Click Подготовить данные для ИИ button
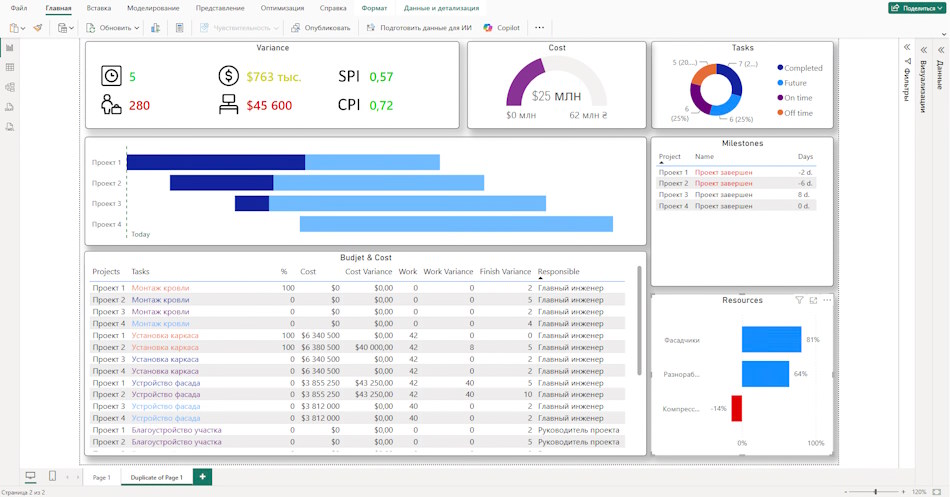This screenshot has width=950, height=497. click(419, 28)
